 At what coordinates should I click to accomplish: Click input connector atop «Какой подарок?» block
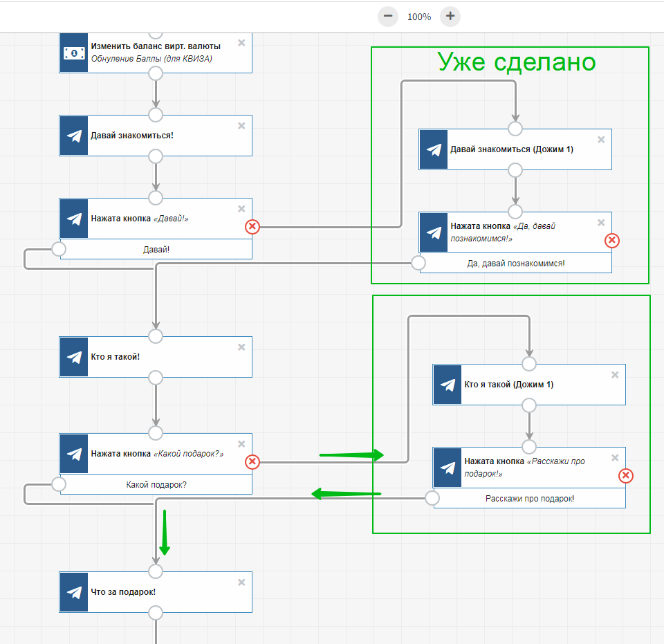coord(156,433)
